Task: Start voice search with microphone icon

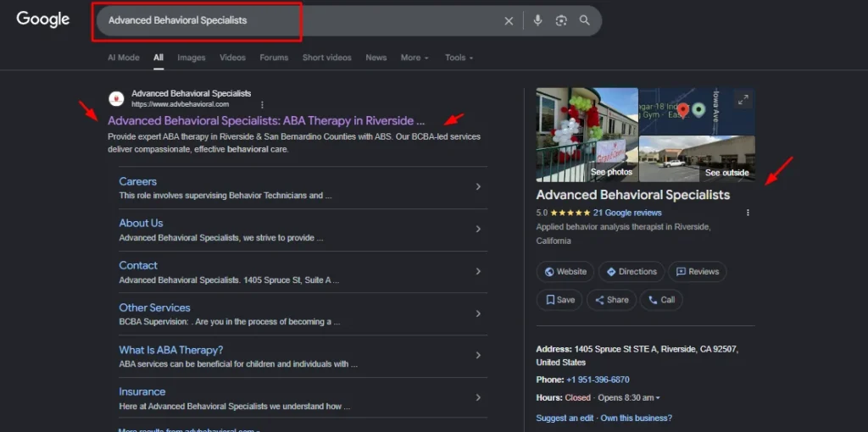Action: 537,20
